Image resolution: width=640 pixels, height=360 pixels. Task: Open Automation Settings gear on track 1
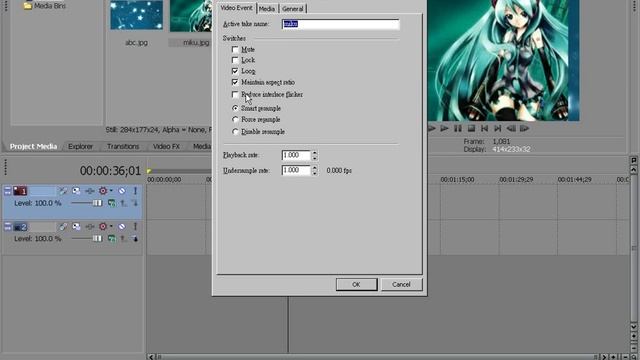(x=103, y=191)
